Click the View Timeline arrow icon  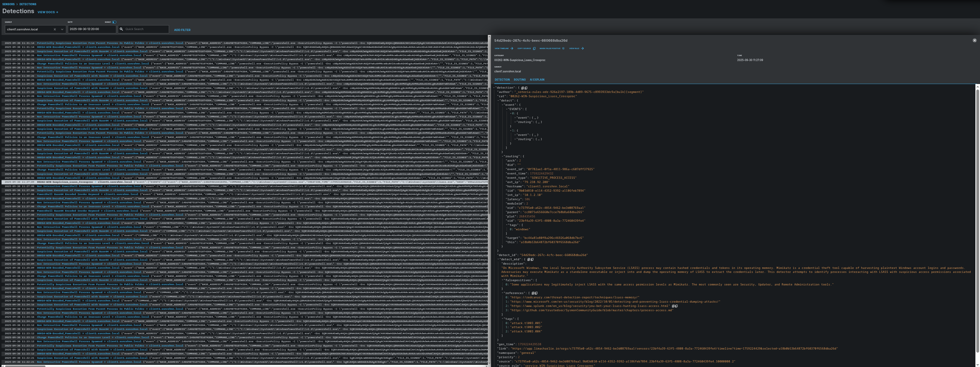pos(512,48)
